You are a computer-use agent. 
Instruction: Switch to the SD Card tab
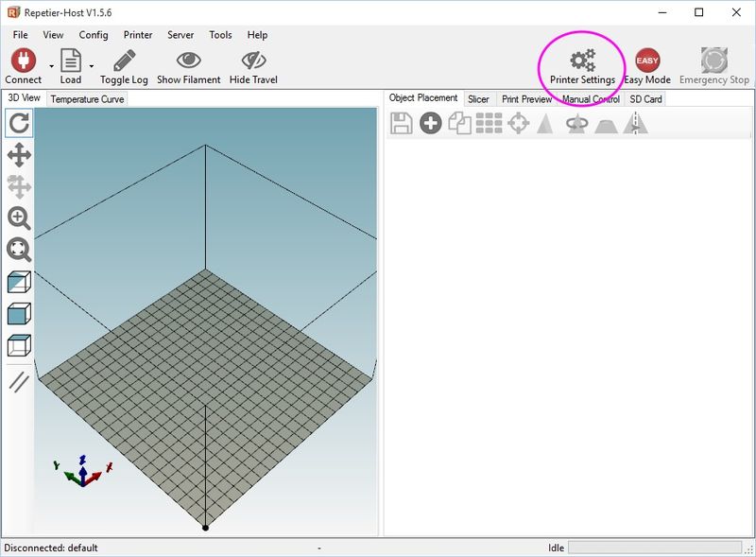point(645,99)
